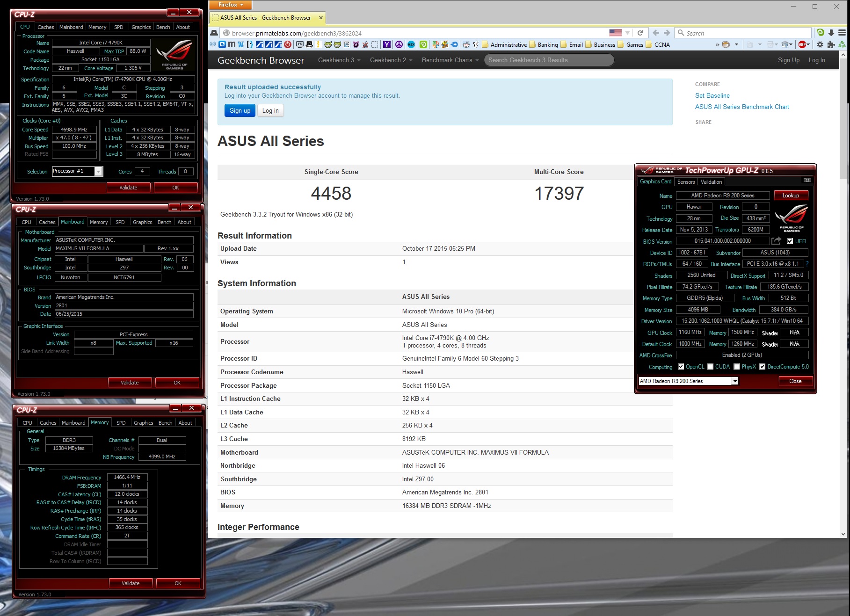This screenshot has height=616, width=850.
Task: Toggle the UEFI checkbox in GPU-Z
Action: (790, 241)
